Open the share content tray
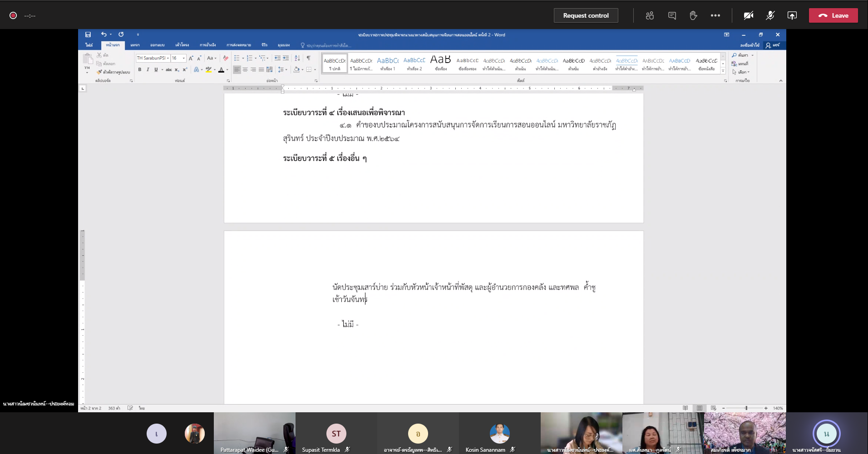The image size is (868, 454). tap(792, 15)
